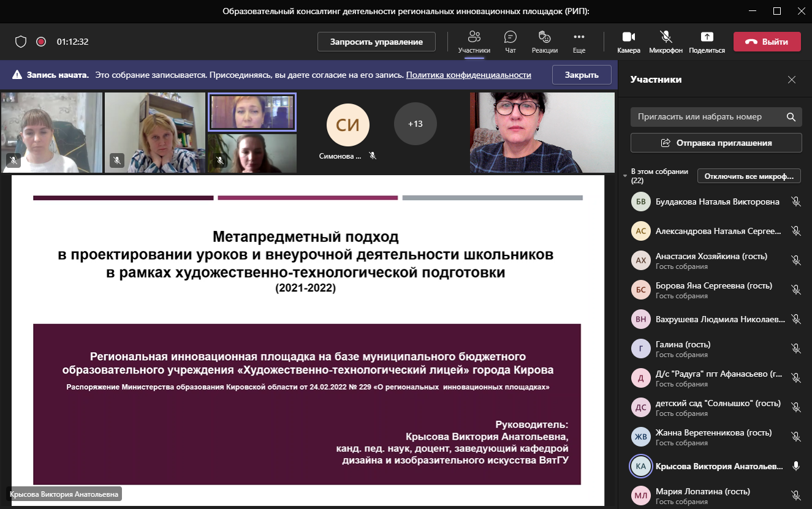Select participant Мария Лопатина (гость)
The height and width of the screenshot is (509, 812).
(716, 496)
